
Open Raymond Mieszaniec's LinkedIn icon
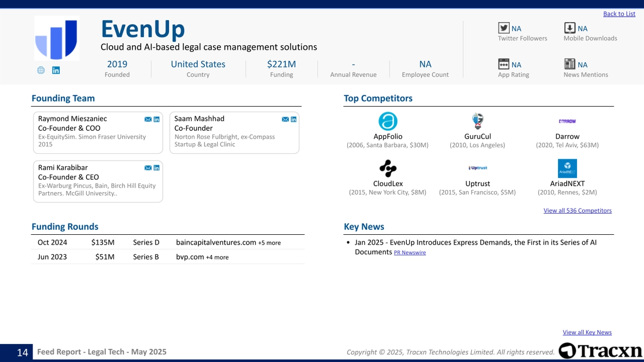coord(157,119)
